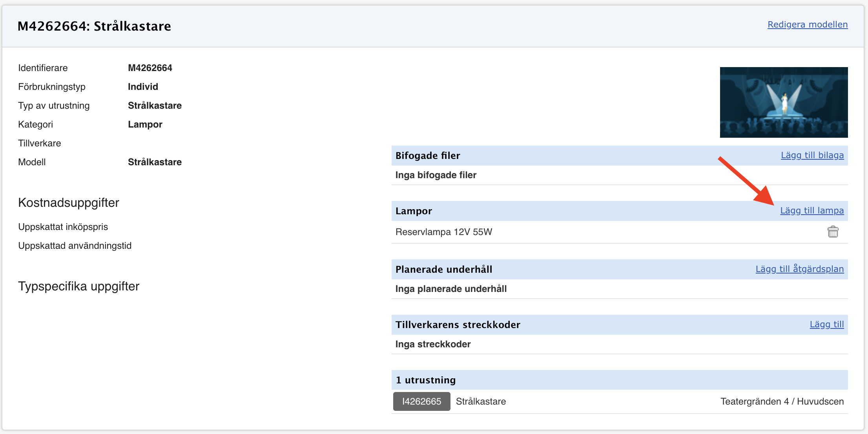Image resolution: width=868 pixels, height=434 pixels.
Task: Click the Bifogade filer section header
Action: (x=427, y=156)
